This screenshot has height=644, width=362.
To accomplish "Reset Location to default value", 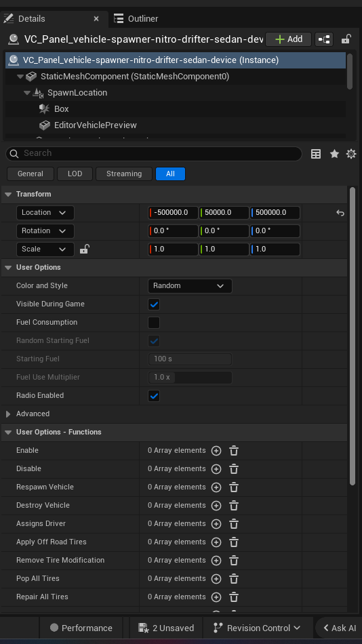I will 340,213.
